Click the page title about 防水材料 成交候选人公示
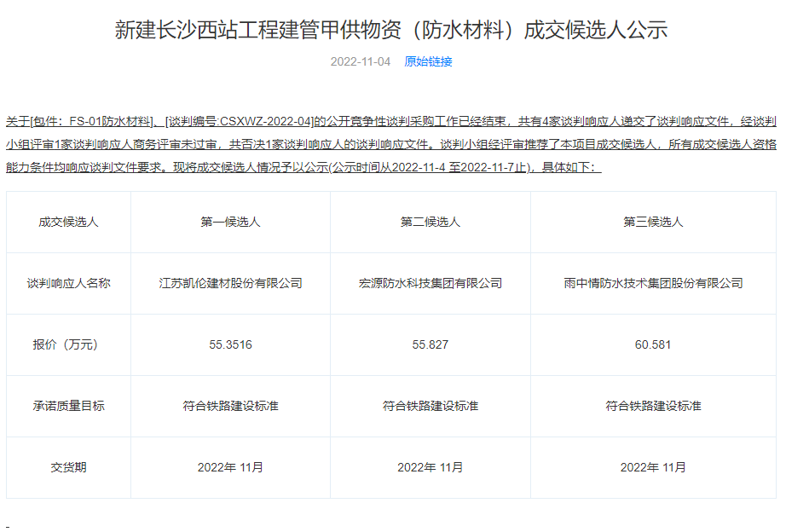This screenshot has width=786, height=532. tap(391, 30)
